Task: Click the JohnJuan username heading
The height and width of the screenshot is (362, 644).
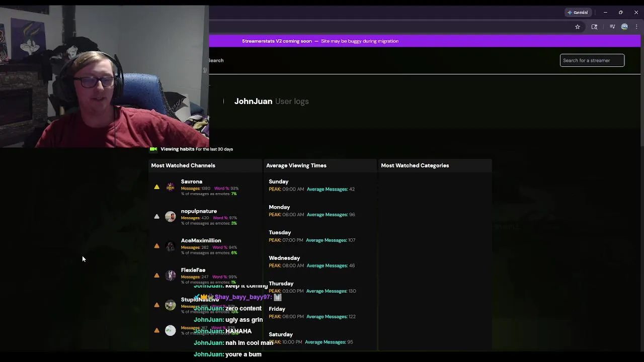Action: (x=253, y=101)
